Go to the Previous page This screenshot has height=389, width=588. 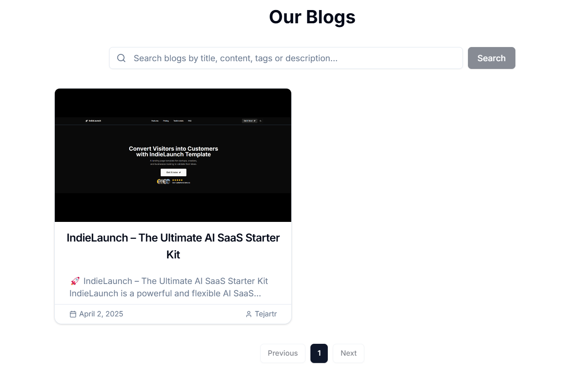pos(283,353)
